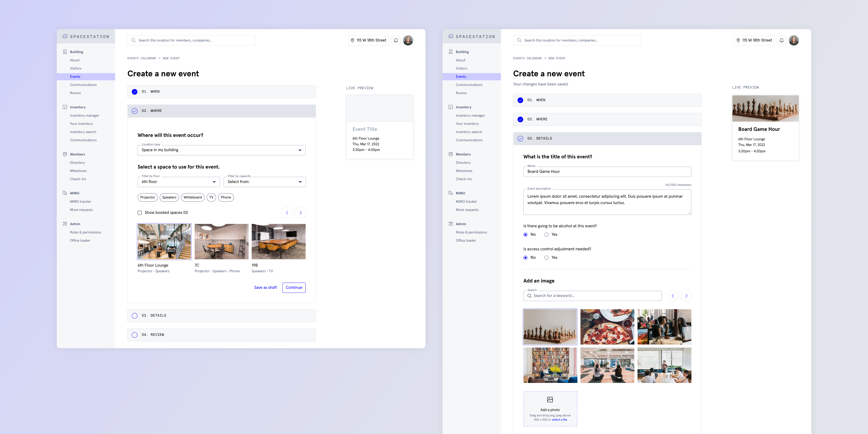
Task: Click Save as draft link
Action: pyautogui.click(x=266, y=287)
